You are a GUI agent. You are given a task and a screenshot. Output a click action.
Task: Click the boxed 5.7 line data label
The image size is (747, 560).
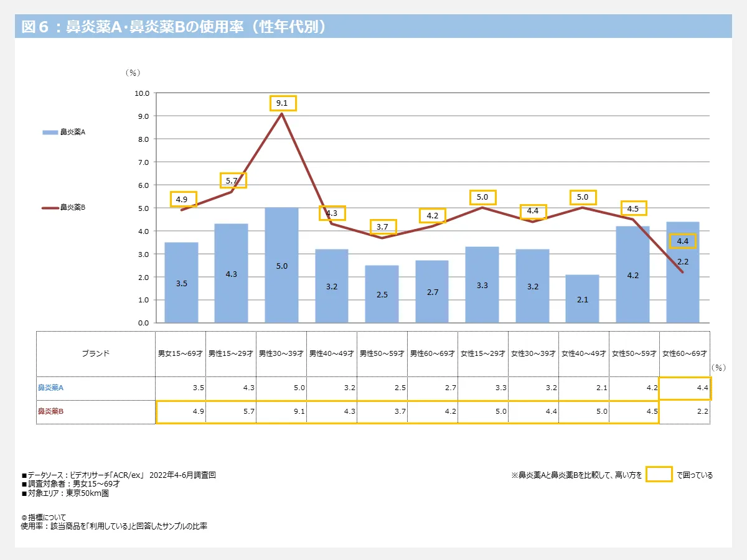click(x=233, y=180)
